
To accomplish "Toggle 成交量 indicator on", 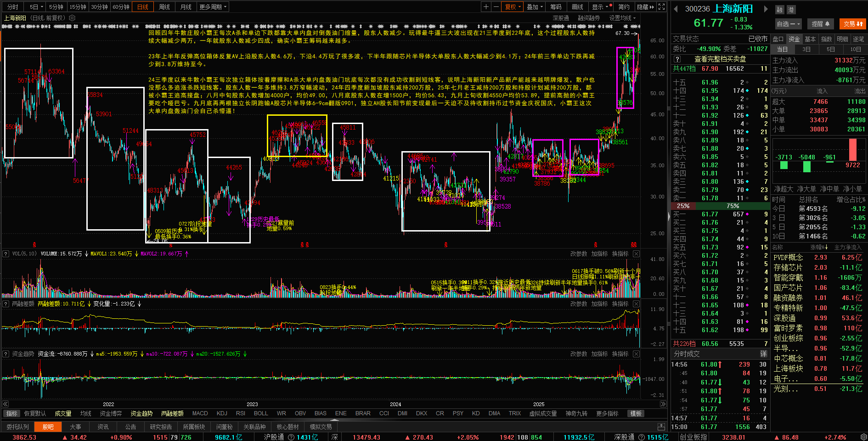I will click(63, 413).
